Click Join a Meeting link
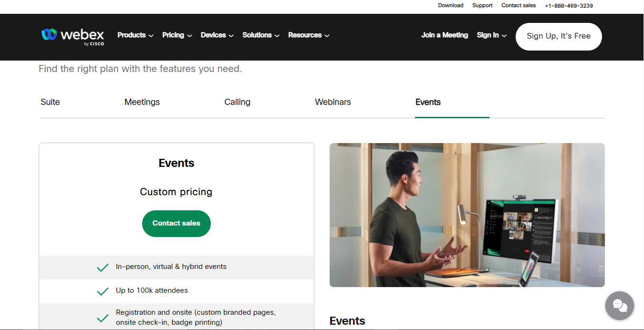This screenshot has height=330, width=644. click(x=445, y=35)
